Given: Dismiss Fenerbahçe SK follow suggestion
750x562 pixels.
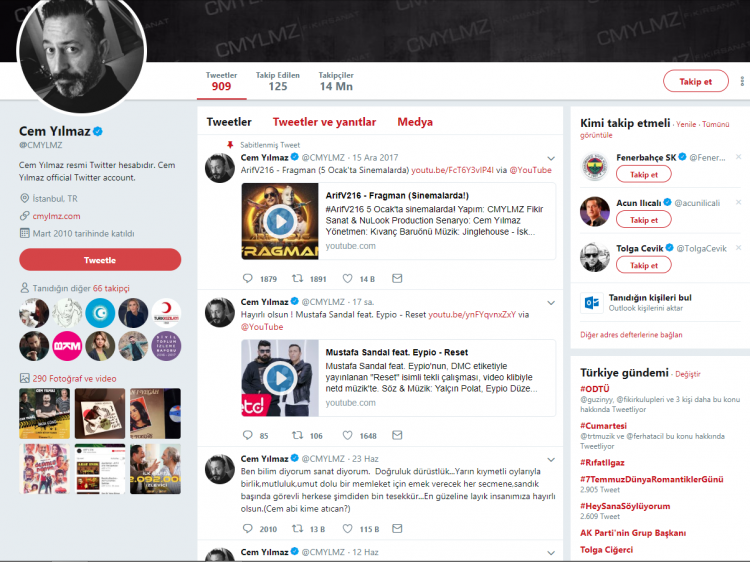Looking at the screenshot, I should pos(739,157).
